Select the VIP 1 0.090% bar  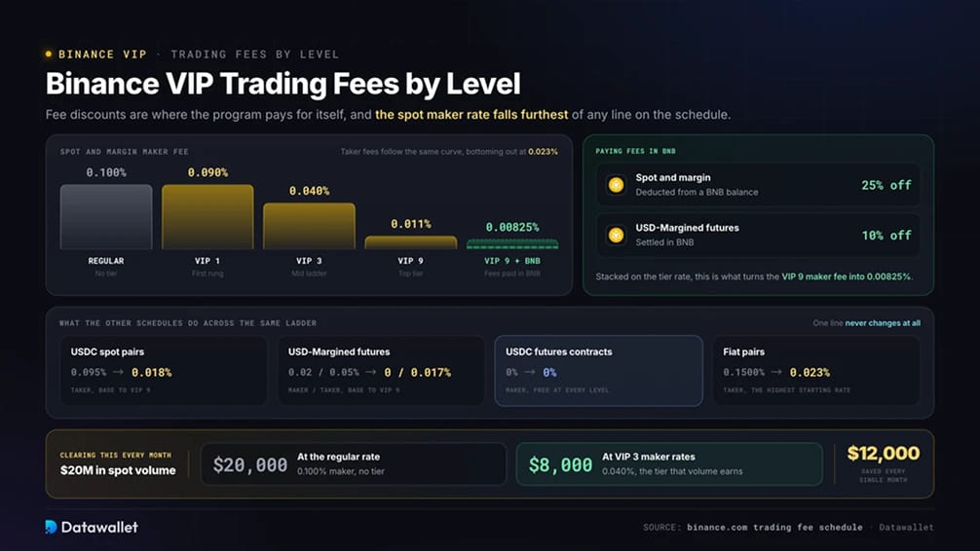(207, 217)
